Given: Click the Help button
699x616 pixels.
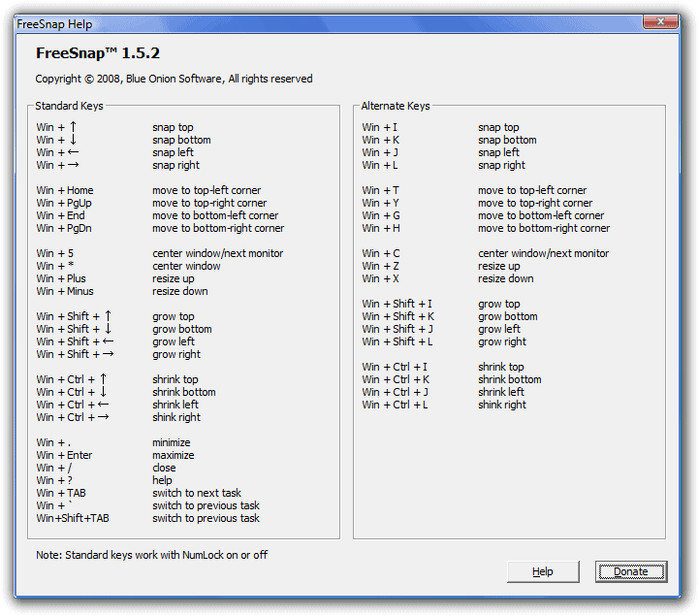Looking at the screenshot, I should (x=542, y=571).
